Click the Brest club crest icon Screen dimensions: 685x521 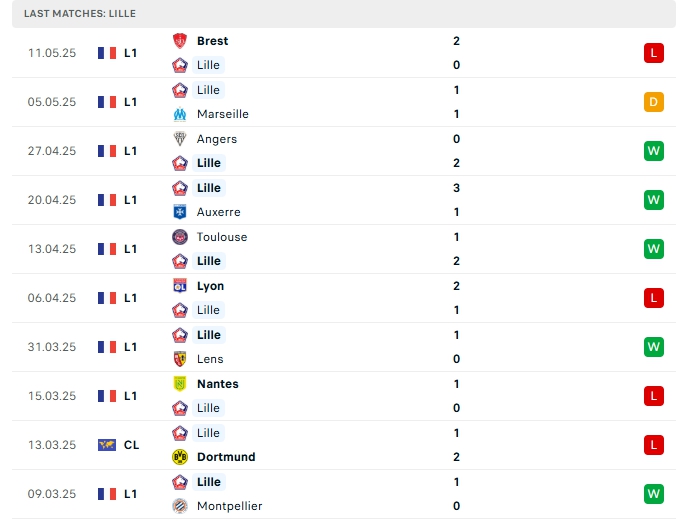pos(180,41)
